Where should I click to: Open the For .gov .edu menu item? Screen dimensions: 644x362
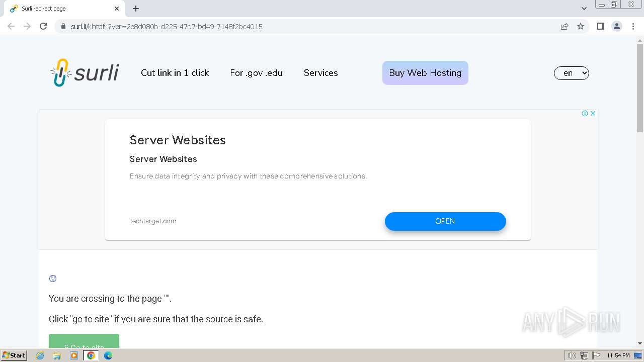257,73
